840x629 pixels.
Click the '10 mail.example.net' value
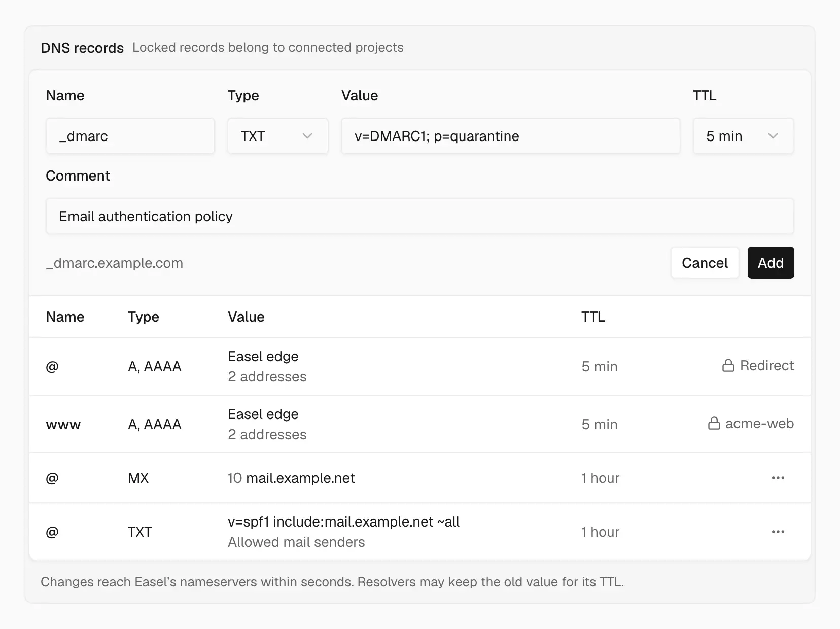tap(291, 478)
